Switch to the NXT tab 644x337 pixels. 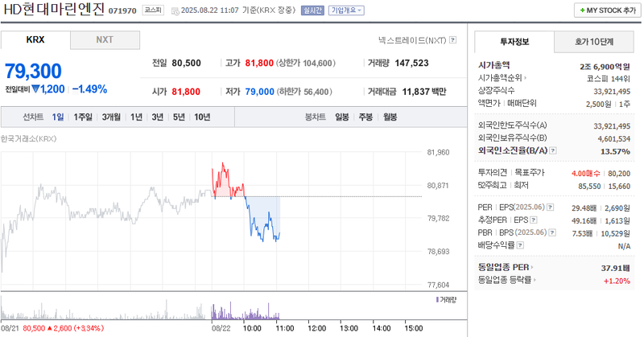pos(105,40)
